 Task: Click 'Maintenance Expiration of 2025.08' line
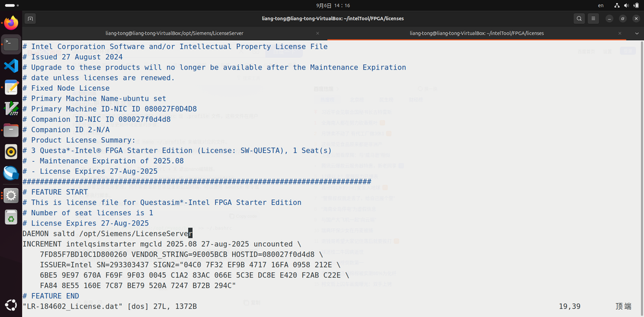click(102, 161)
